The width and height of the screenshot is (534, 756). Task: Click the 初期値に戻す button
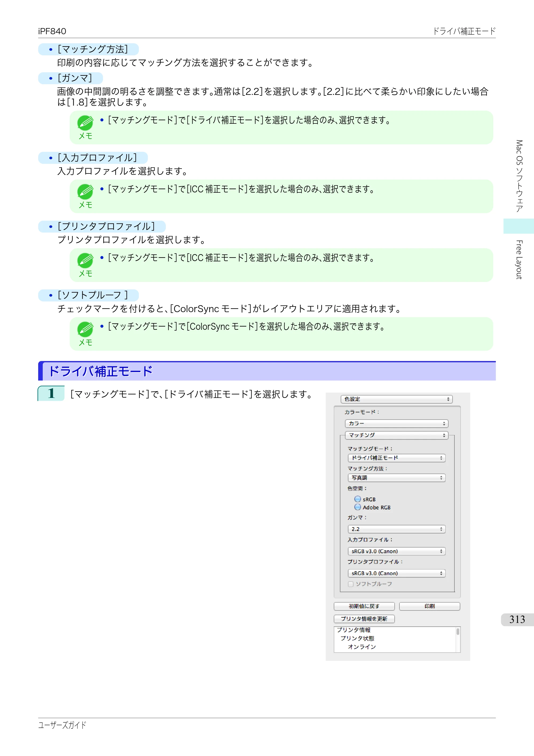click(x=364, y=606)
